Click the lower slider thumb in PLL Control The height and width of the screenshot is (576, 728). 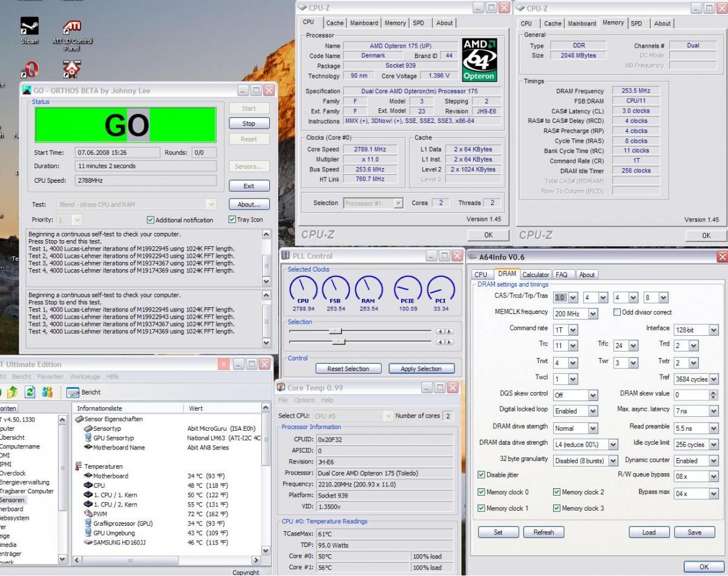[339, 342]
